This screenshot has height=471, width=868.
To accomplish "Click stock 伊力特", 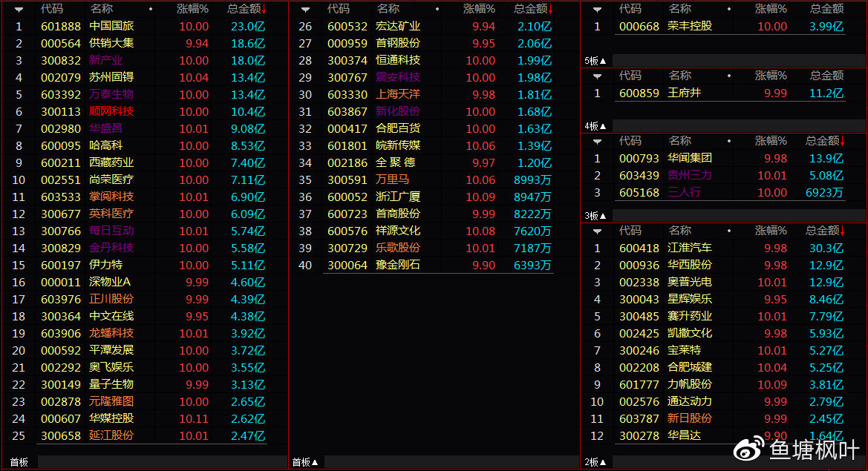I will point(106,266).
